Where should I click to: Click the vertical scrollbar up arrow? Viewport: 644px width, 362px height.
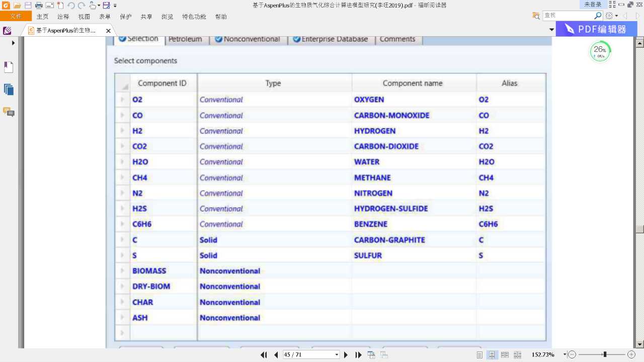pos(640,43)
